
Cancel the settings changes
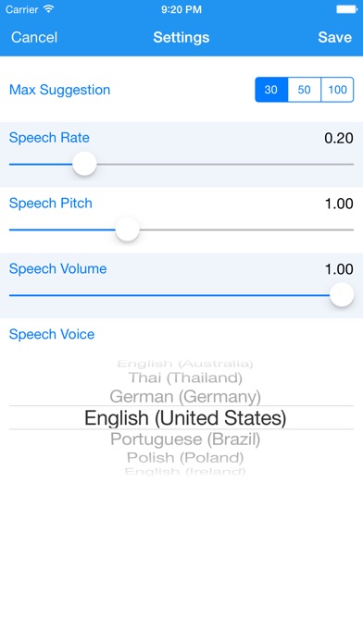[x=34, y=37]
